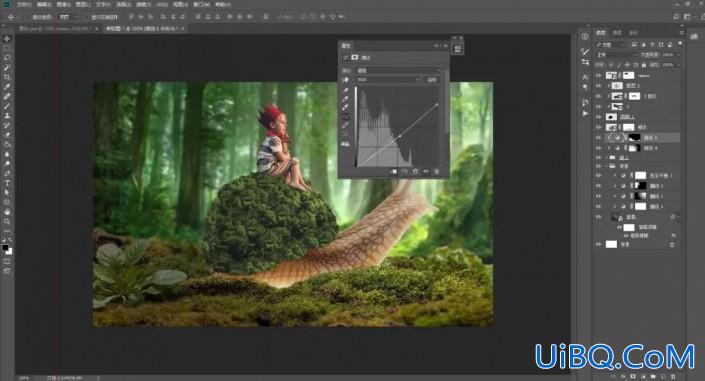Switch to the Channels panel tab
The image size is (705, 381).
617,33
